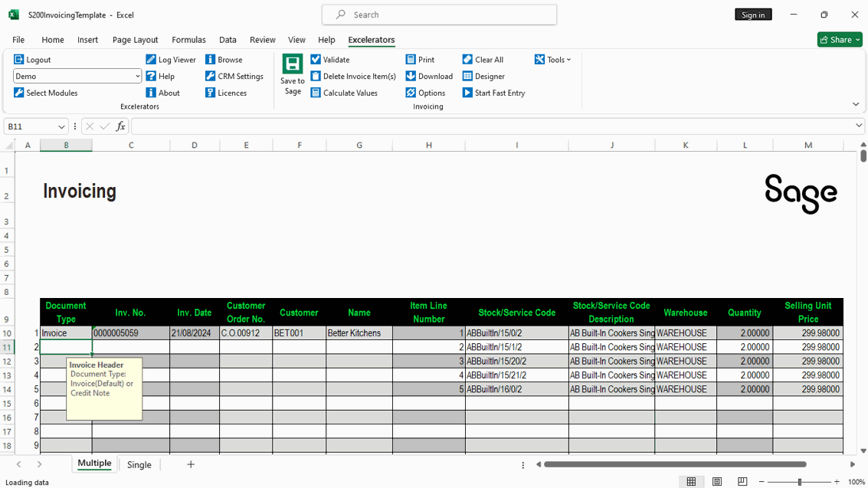The height and width of the screenshot is (488, 868).
Task: Open the Review tab
Action: point(263,40)
